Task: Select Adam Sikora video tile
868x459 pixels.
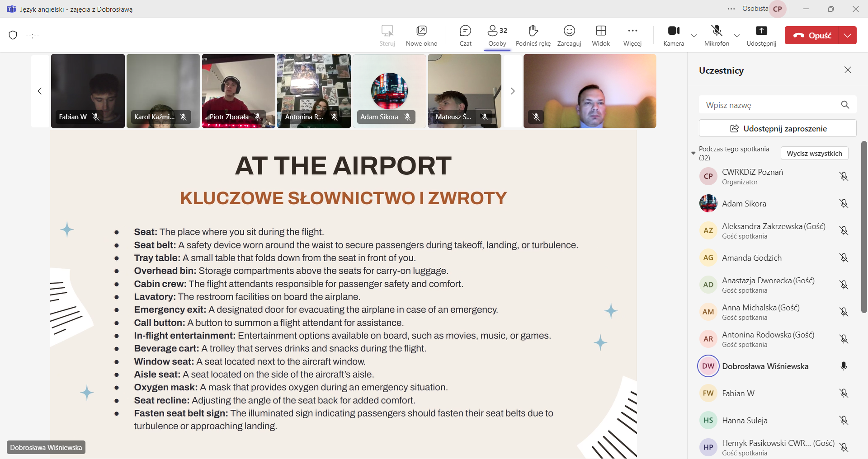Action: (x=389, y=91)
